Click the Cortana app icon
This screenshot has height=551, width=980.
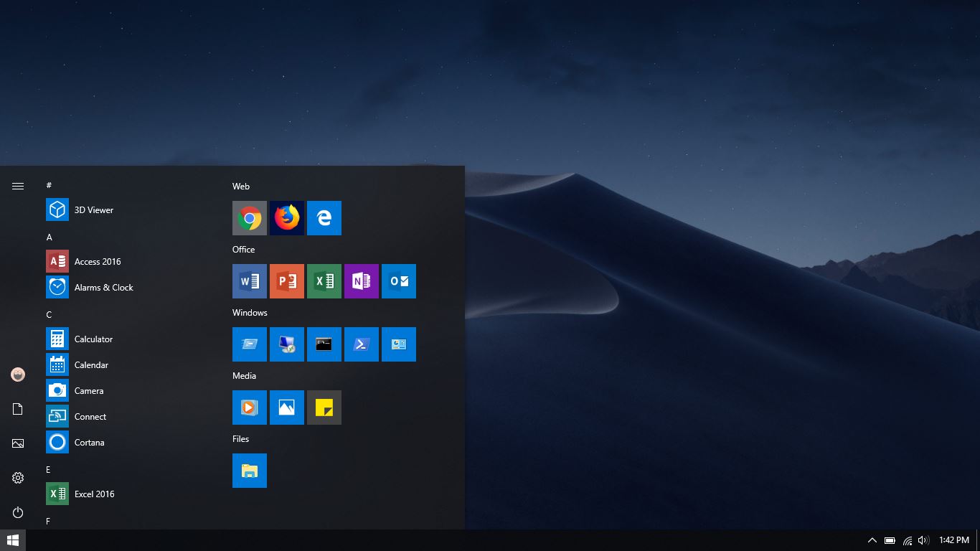coord(57,442)
